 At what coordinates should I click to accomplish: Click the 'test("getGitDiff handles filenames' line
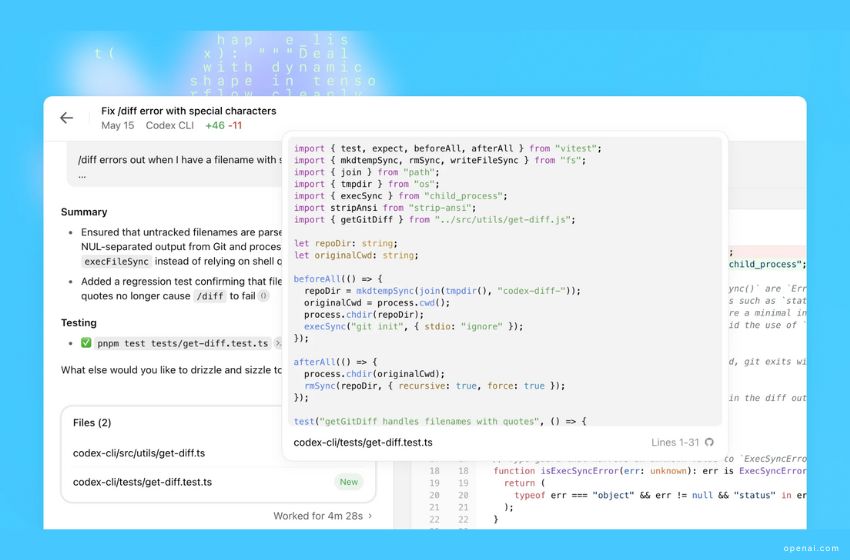440,421
